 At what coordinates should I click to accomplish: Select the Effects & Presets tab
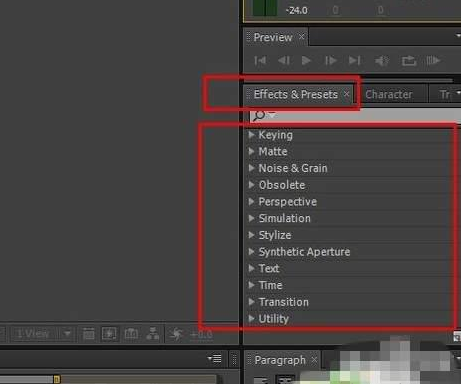[x=296, y=94]
